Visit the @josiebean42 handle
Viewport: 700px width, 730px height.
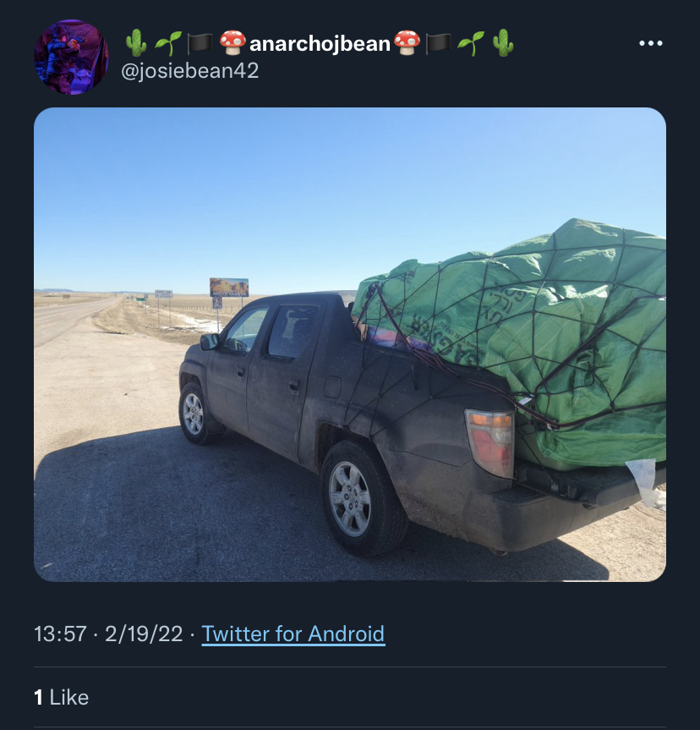pyautogui.click(x=190, y=71)
